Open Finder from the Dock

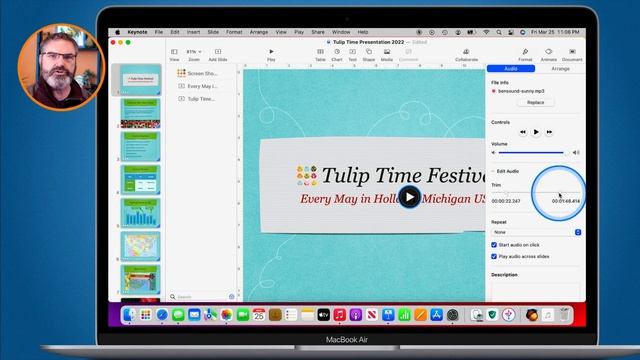coord(129,315)
